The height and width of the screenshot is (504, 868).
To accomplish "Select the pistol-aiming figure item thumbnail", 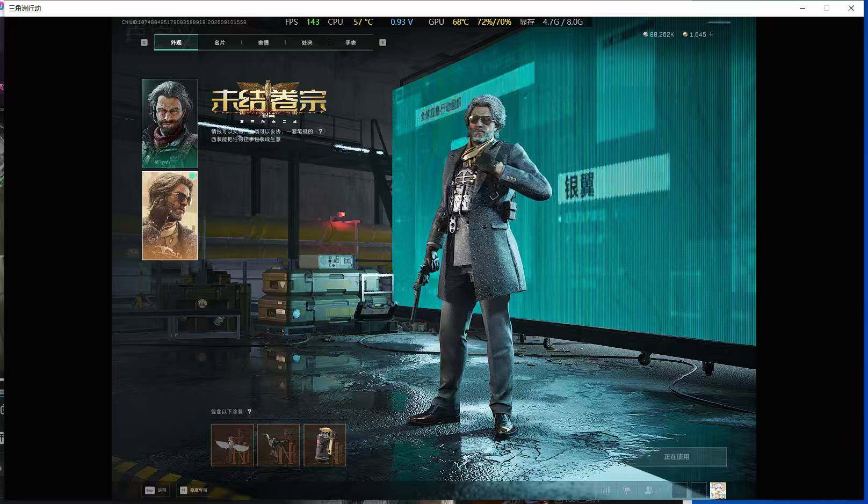I will coord(278,445).
